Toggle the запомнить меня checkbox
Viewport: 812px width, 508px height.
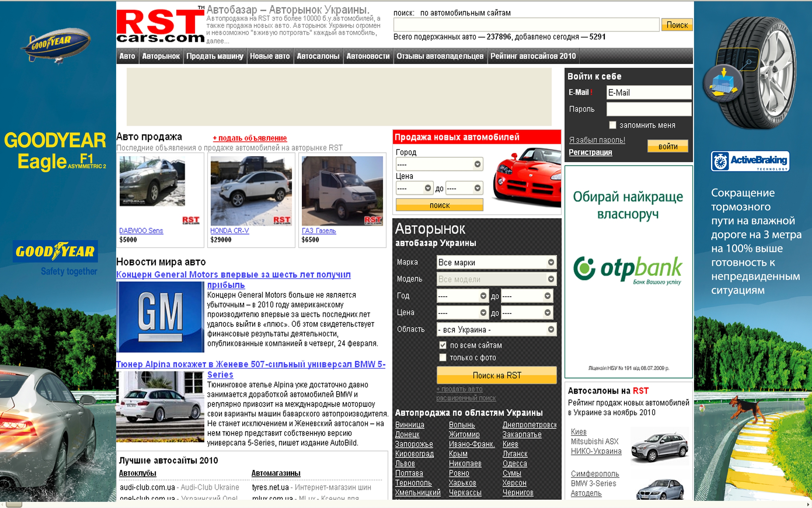[x=612, y=125]
